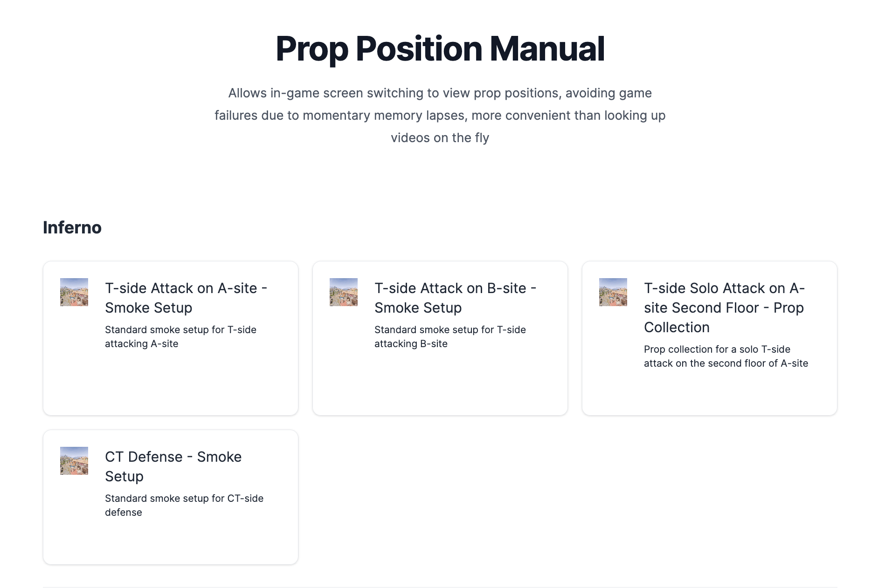Select 'Standard smoke setup for CT-side defense' description
This screenshot has height=588, width=885.
point(184,505)
